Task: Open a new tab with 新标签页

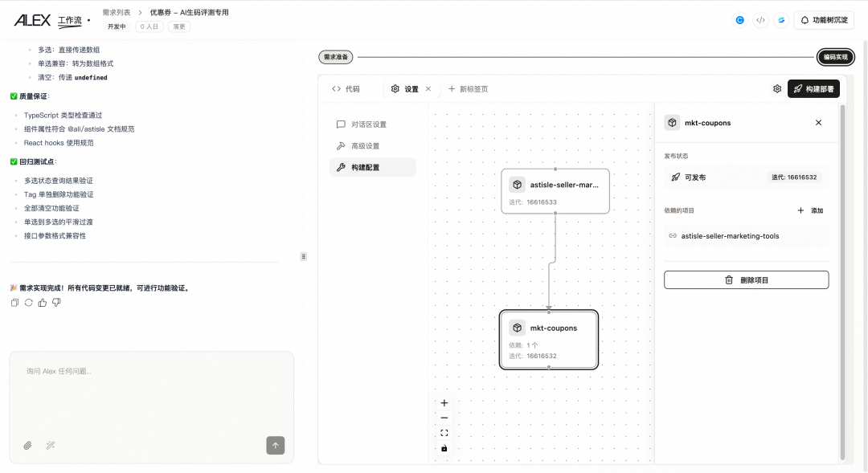Action: point(468,89)
